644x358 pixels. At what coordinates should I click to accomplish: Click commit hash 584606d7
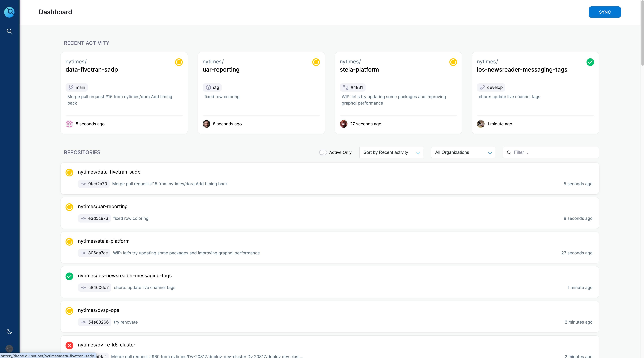(99, 288)
